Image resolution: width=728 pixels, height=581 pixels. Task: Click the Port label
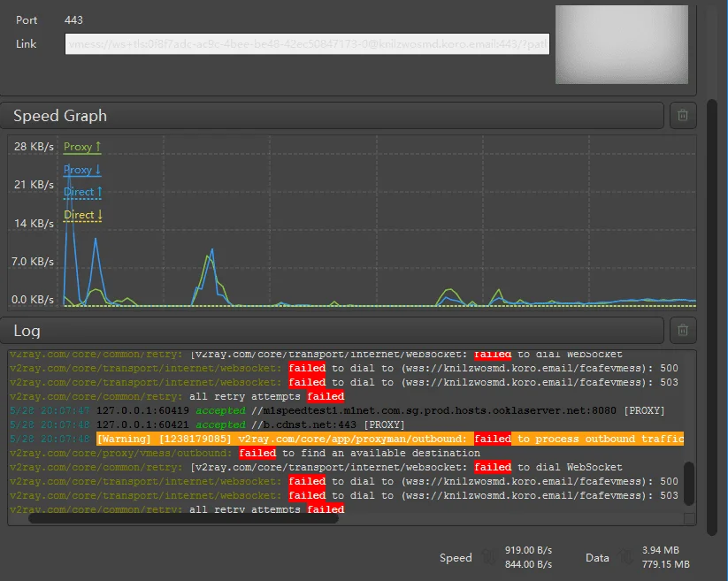pos(27,20)
